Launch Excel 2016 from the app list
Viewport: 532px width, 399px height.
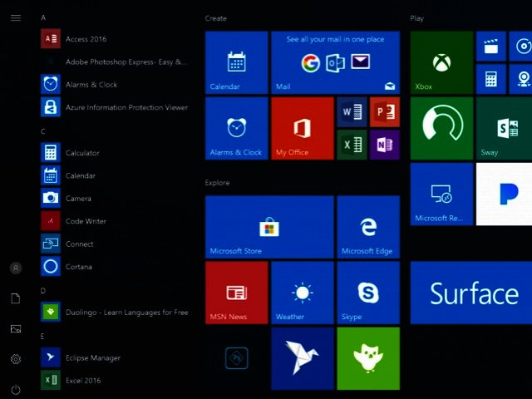pyautogui.click(x=116, y=381)
